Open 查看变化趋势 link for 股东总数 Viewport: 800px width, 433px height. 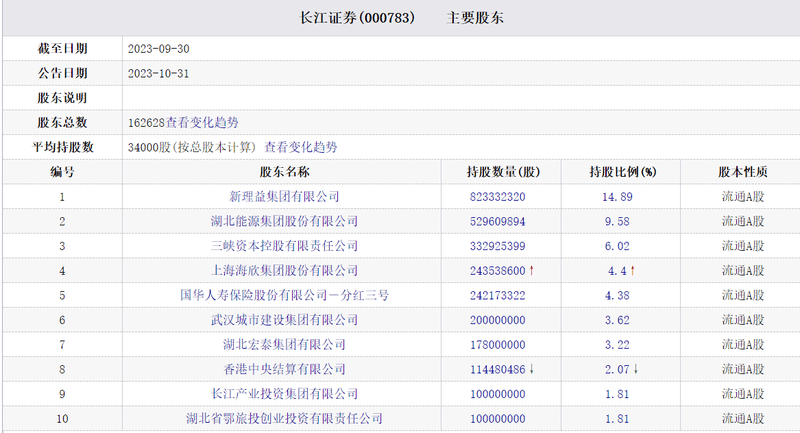[202, 122]
